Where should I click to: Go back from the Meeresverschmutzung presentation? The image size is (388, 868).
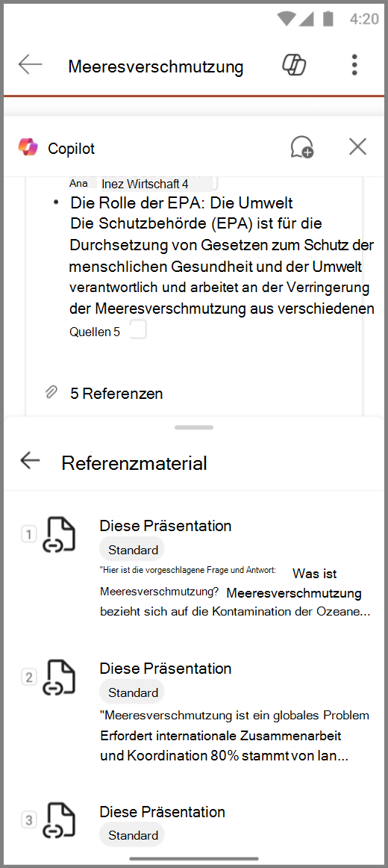point(31,65)
